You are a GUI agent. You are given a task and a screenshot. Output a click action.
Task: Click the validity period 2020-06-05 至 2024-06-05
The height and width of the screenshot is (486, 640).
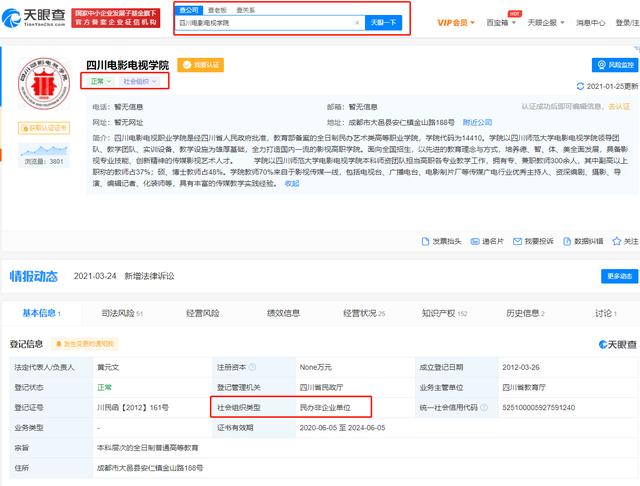(x=342, y=428)
